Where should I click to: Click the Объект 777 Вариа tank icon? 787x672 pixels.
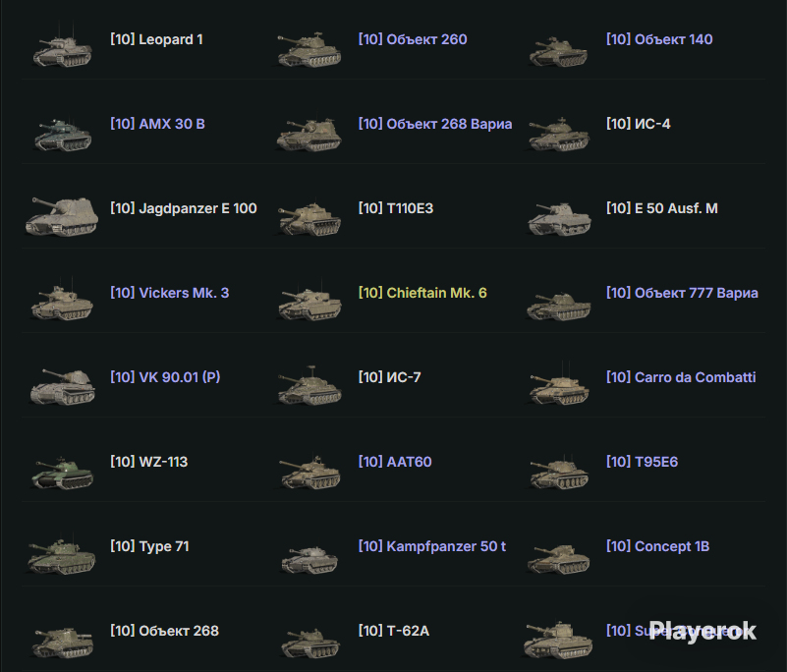[559, 306]
